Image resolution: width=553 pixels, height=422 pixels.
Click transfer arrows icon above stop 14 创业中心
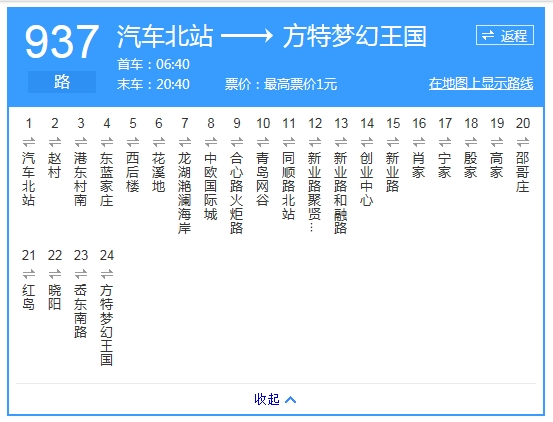click(367, 142)
